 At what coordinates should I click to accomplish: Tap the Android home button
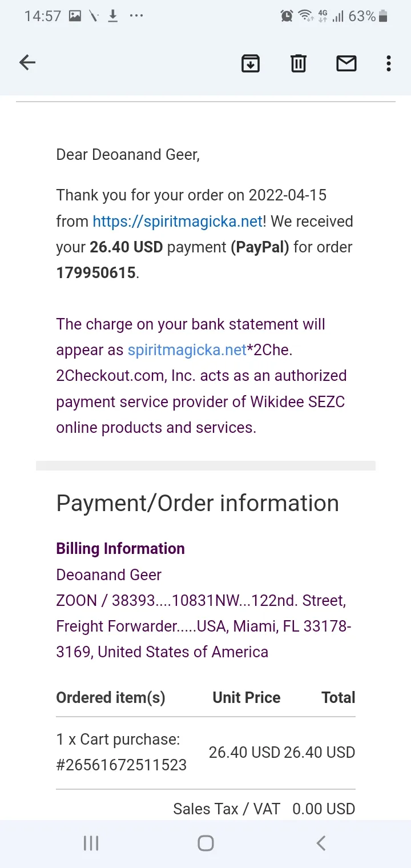tap(205, 843)
